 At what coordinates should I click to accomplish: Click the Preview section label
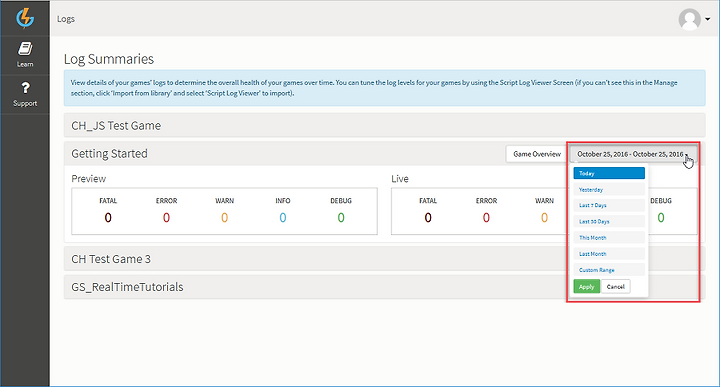tap(89, 179)
